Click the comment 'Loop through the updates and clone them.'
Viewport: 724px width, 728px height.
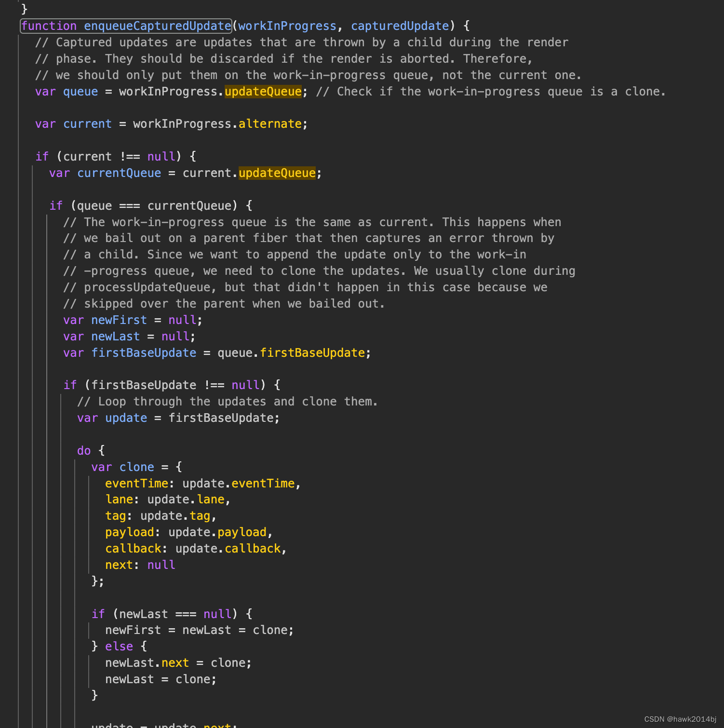228,402
